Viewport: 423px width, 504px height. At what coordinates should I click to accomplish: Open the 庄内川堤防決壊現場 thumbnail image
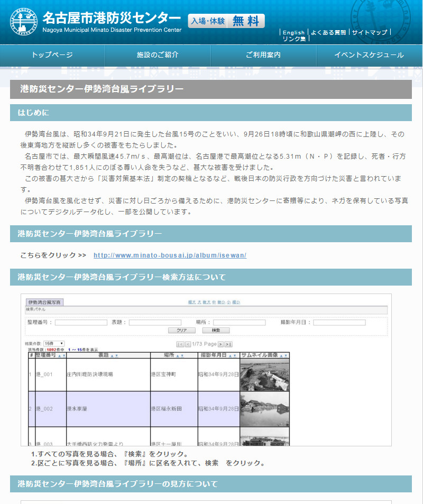click(264, 375)
